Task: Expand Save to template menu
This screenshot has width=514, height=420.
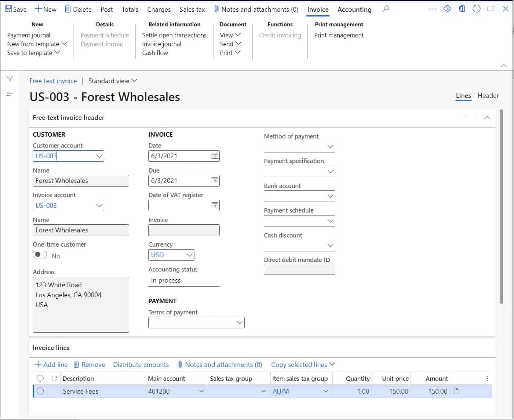Action: click(33, 52)
